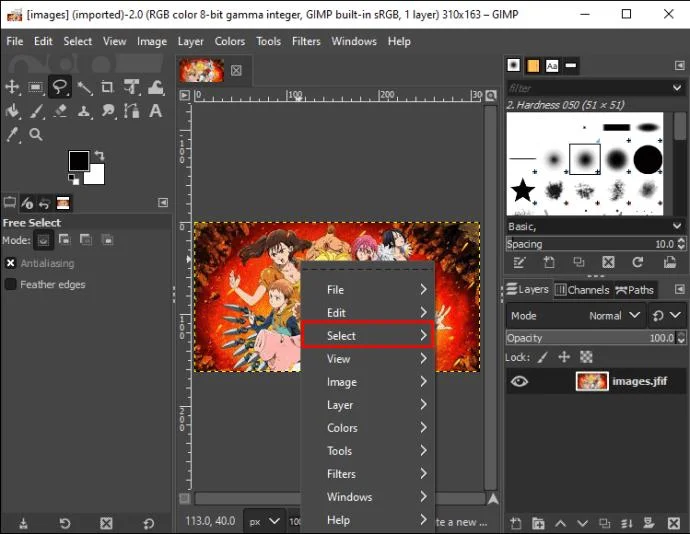Create a new layer group
The width and height of the screenshot is (690, 534).
tap(538, 523)
